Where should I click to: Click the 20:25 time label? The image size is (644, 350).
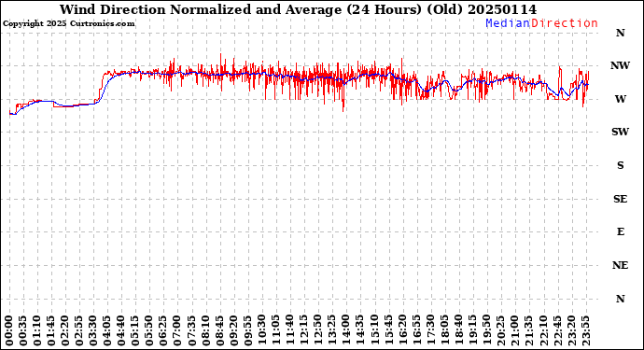coord(500,330)
